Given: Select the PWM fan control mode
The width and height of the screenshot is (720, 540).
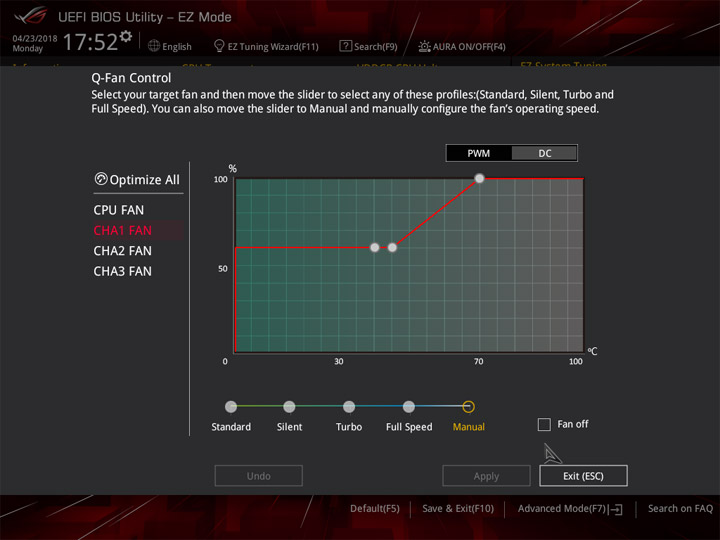Looking at the screenshot, I should point(478,153).
